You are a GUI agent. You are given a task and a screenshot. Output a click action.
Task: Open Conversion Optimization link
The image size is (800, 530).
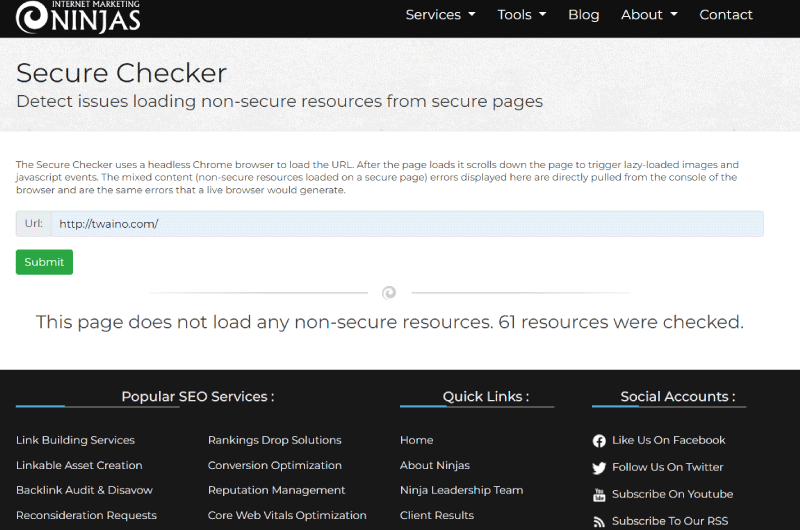pos(274,465)
